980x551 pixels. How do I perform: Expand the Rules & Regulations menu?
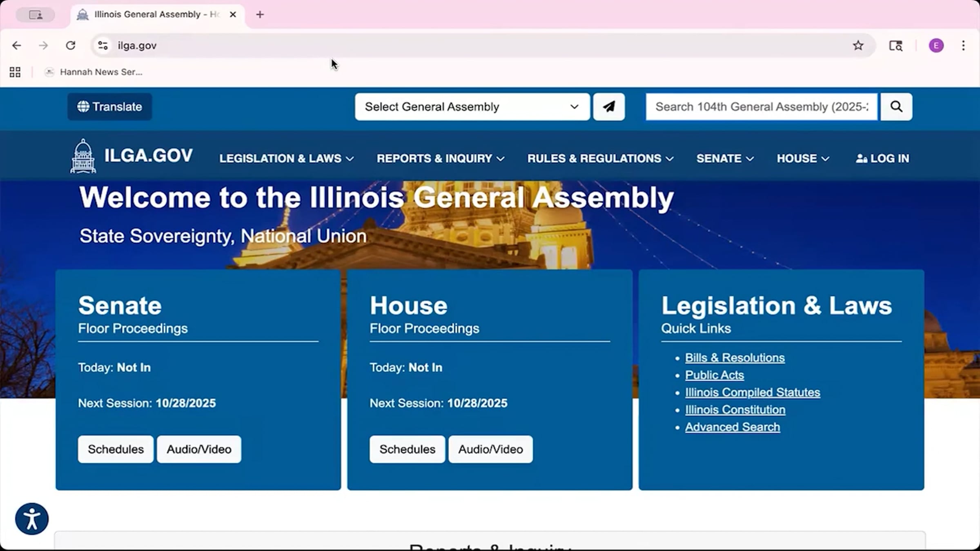[600, 158]
